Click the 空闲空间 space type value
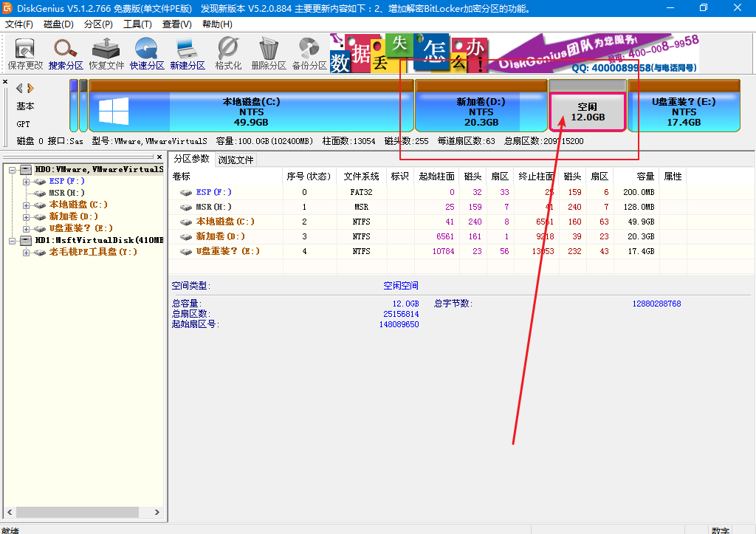Viewport: 756px width, 534px height. tap(401, 286)
